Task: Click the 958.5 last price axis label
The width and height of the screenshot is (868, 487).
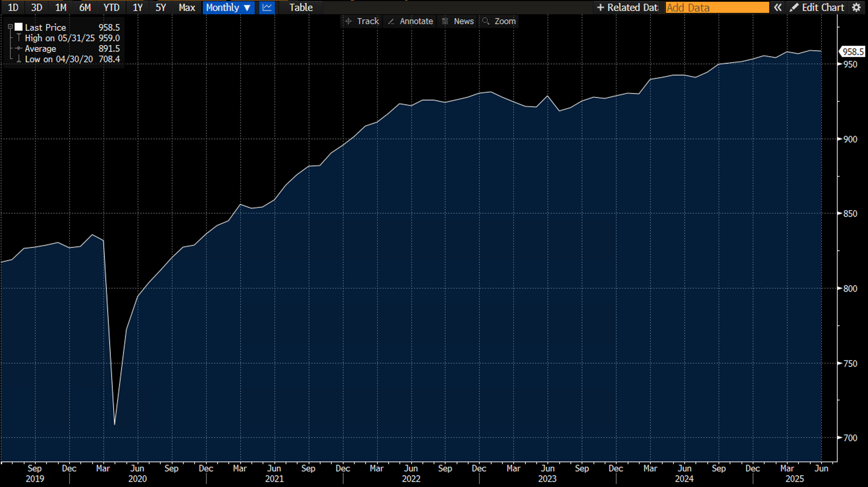Action: pos(853,52)
